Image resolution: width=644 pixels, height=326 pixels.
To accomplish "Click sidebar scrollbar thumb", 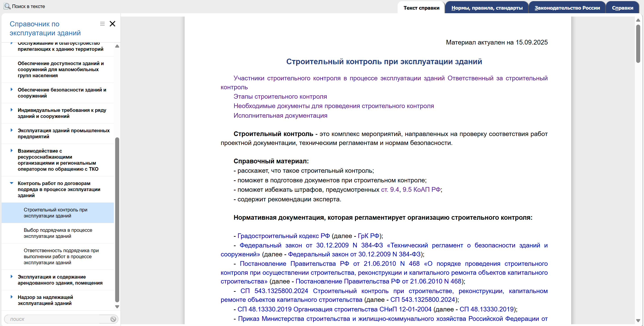I will pos(117,220).
